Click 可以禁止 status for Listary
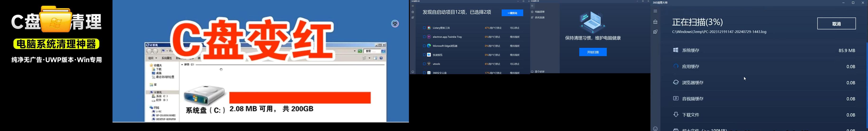This screenshot has height=131, width=868. click(x=515, y=28)
